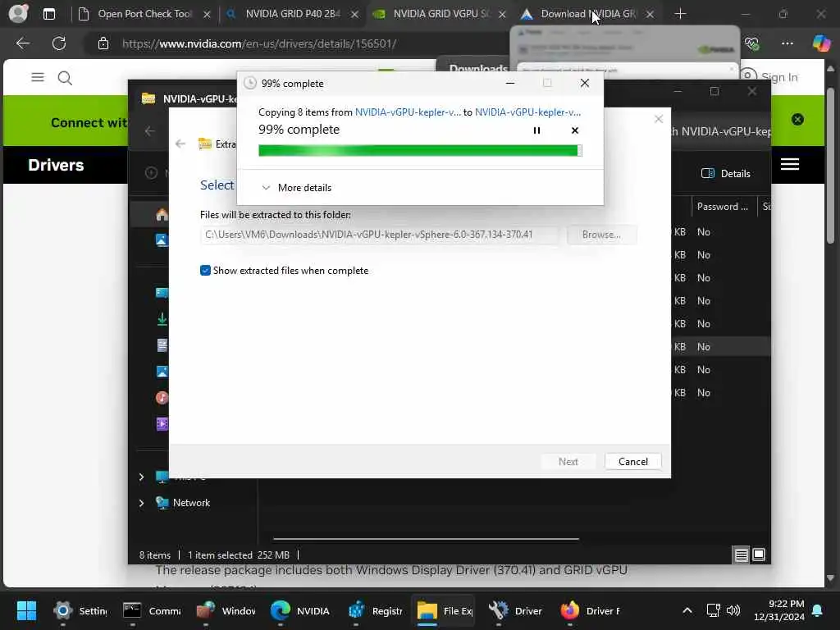Image resolution: width=840 pixels, height=630 pixels.
Task: Open NVIDIA-vGPU-kepler source folder link
Action: (x=408, y=112)
